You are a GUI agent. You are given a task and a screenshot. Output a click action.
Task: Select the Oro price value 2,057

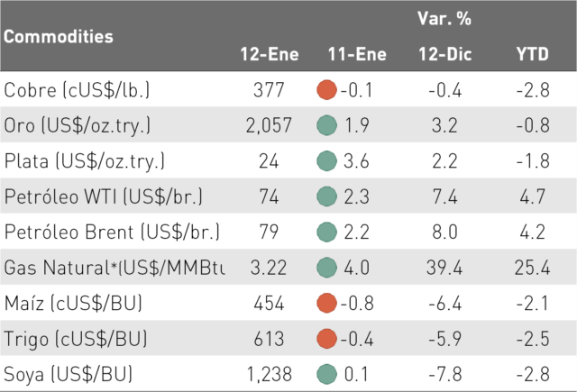pyautogui.click(x=269, y=125)
